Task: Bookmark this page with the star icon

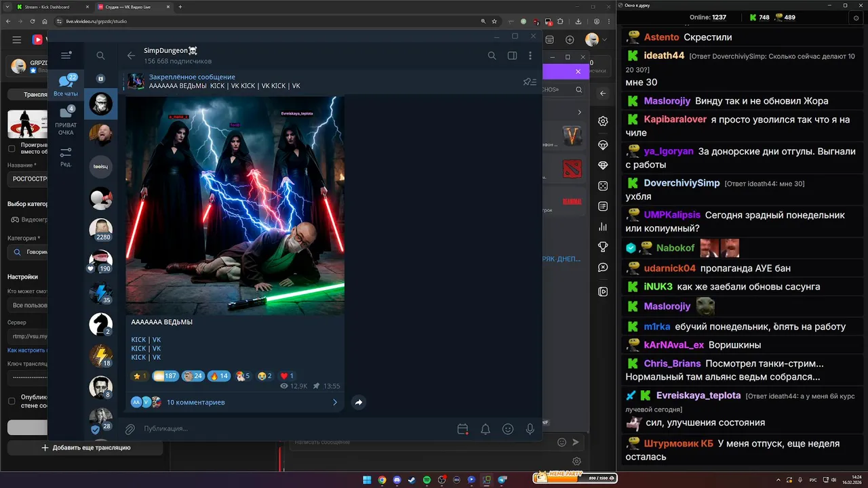Action: pos(494,21)
